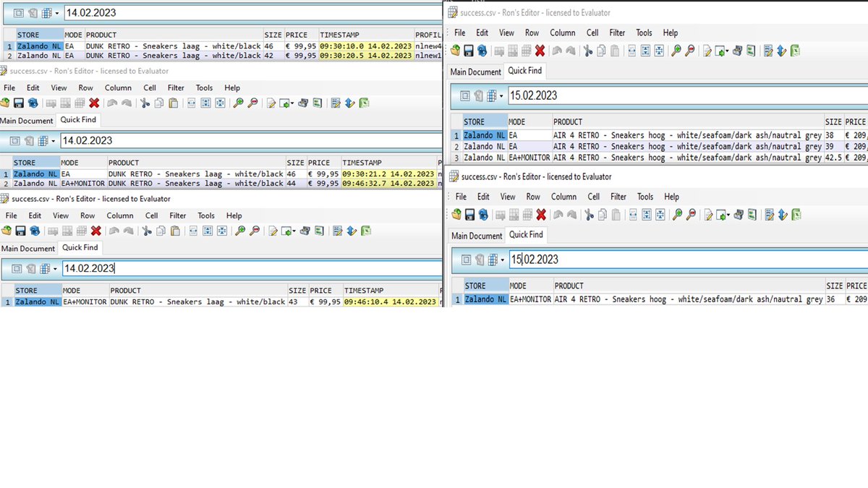Globe web icon in the middle-left window toolbar
This screenshot has height=488, width=868.
pos(33,103)
